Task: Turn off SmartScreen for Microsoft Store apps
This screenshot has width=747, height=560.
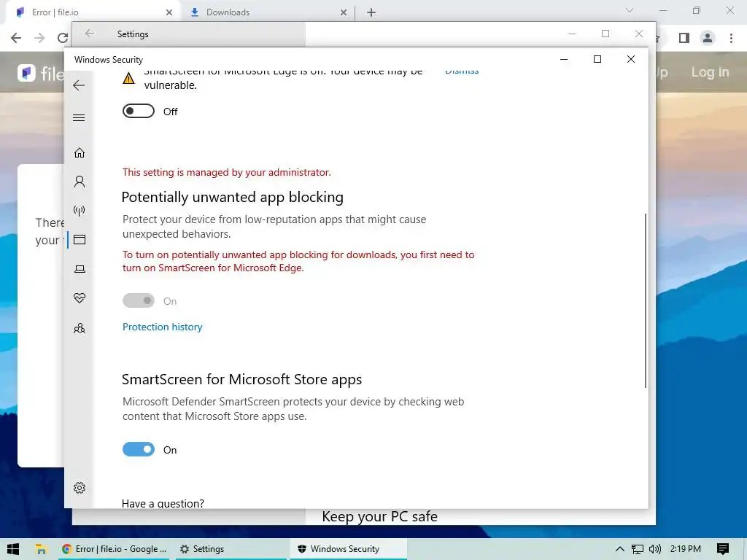Action: click(139, 449)
